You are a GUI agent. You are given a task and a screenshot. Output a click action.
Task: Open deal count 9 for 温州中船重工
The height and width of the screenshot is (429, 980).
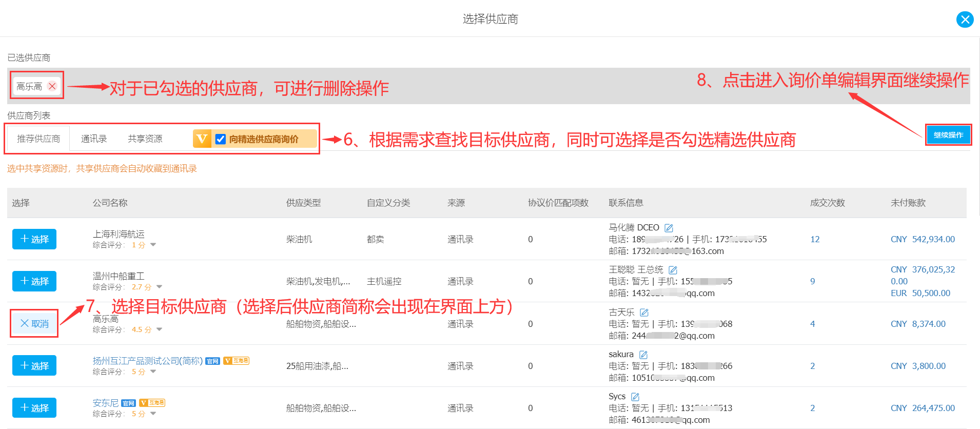813,281
